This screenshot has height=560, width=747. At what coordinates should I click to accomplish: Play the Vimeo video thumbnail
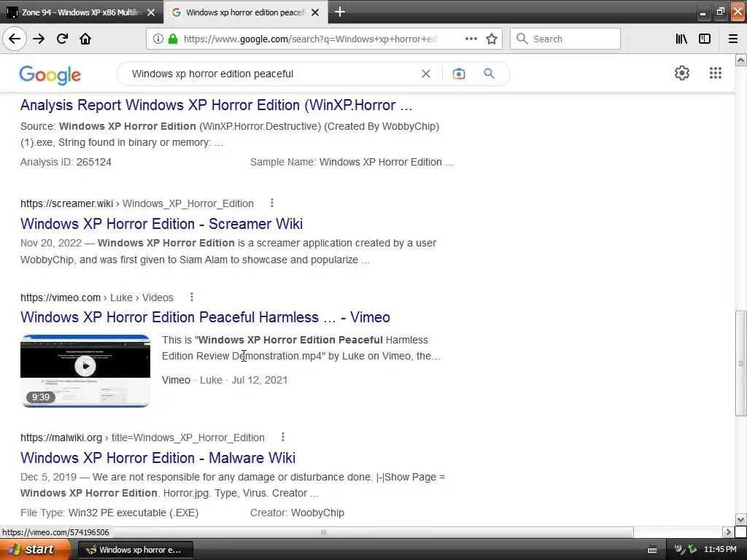(x=85, y=371)
